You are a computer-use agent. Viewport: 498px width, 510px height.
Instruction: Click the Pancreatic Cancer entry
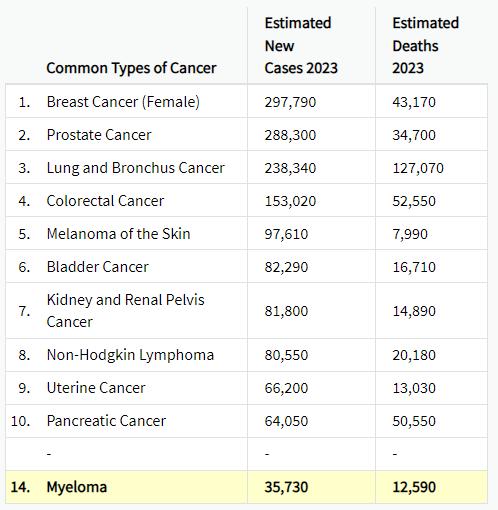coord(106,421)
